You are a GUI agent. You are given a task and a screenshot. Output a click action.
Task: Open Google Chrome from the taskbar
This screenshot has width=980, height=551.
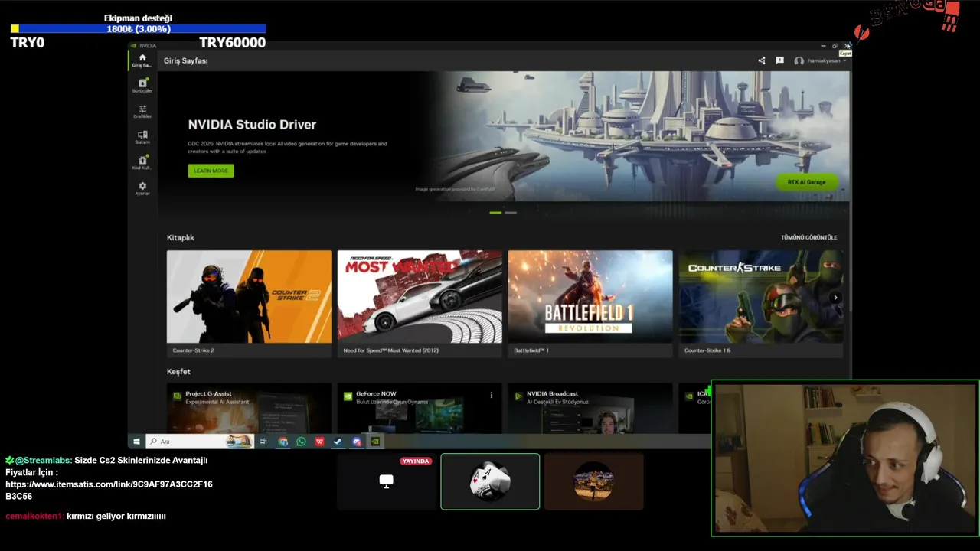point(283,442)
